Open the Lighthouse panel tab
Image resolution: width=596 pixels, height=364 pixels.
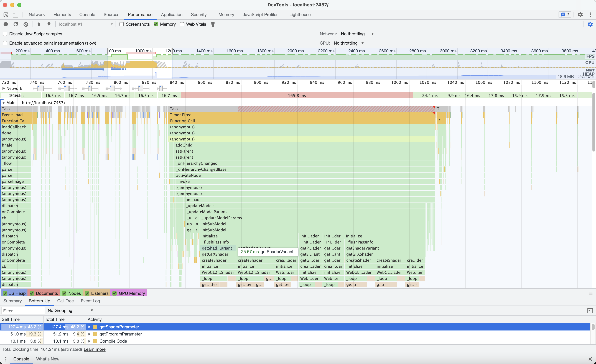(300, 14)
